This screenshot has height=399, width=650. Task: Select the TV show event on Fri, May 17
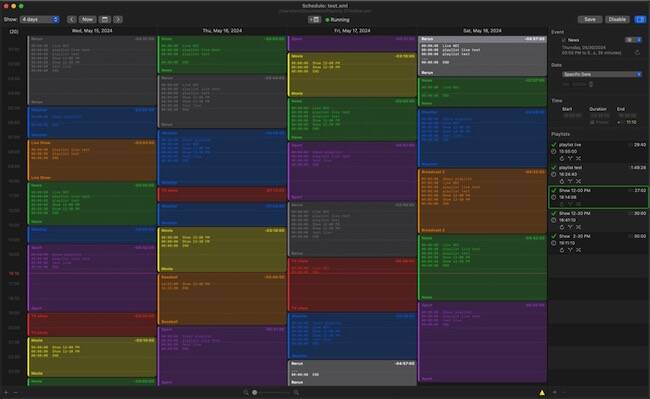352,285
